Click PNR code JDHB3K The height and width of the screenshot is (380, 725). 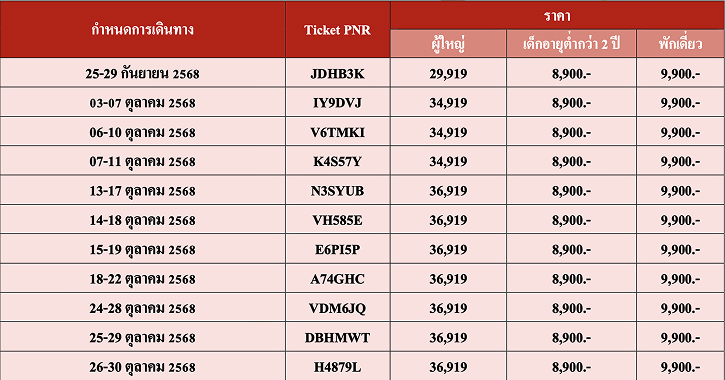338,74
